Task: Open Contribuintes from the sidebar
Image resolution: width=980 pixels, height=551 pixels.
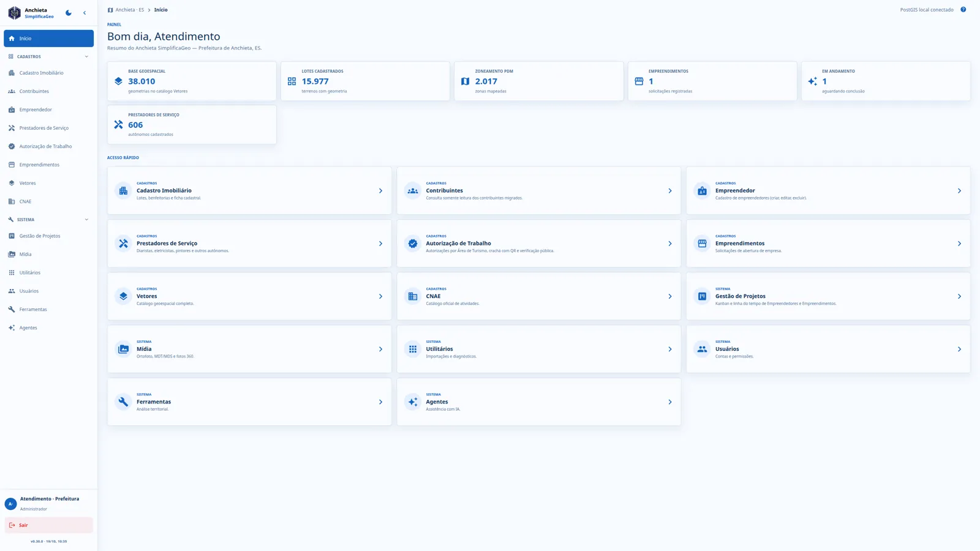Action: pyautogui.click(x=48, y=91)
